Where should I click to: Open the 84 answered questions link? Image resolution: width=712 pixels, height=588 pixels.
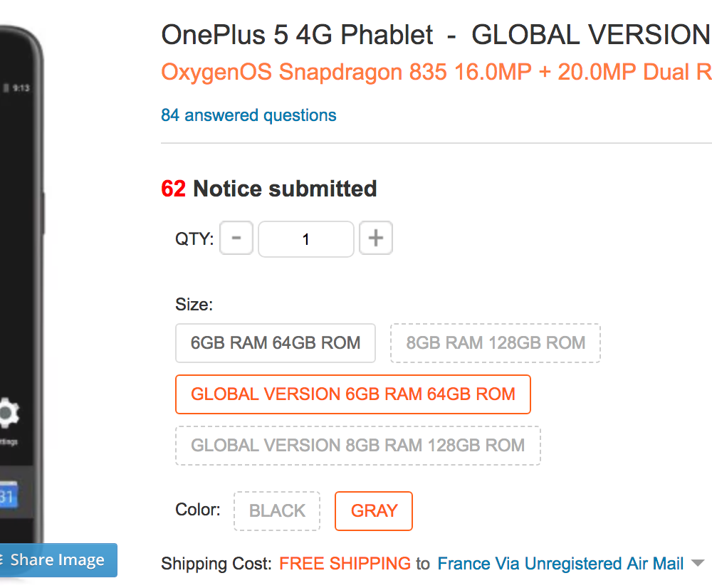pyautogui.click(x=248, y=115)
